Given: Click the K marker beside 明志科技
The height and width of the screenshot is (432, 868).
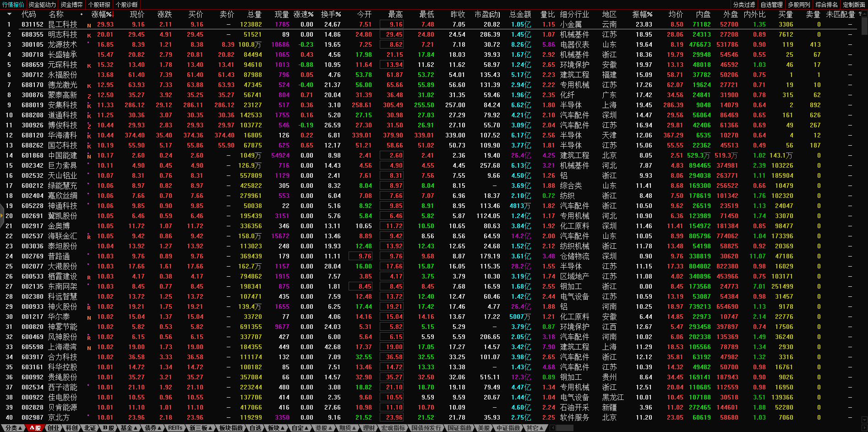Looking at the screenshot, I should coord(89,35).
